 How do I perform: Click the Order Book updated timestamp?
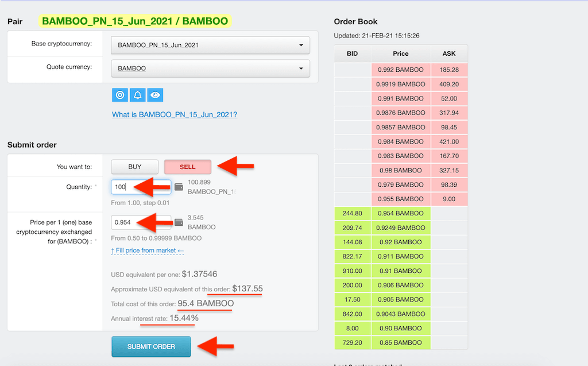[377, 36]
